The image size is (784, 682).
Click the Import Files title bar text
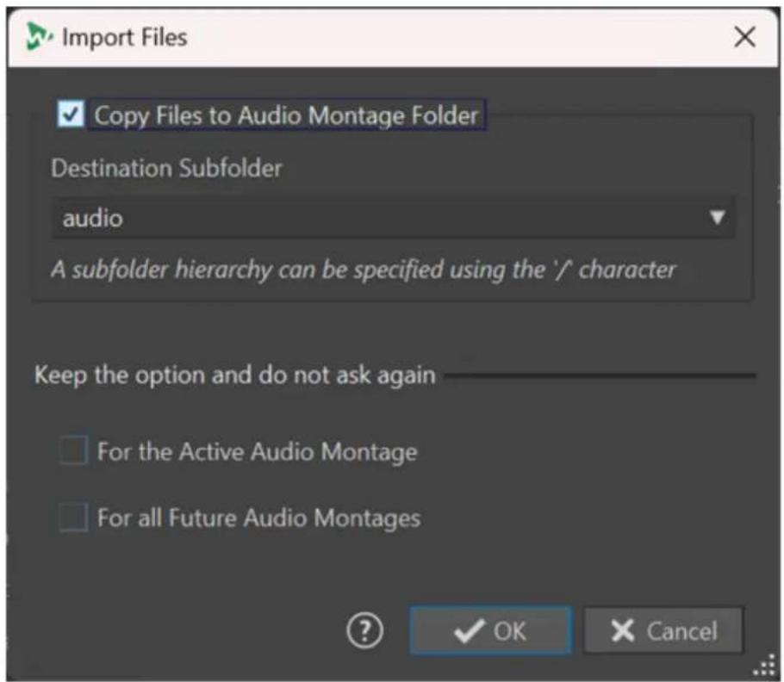pyautogui.click(x=125, y=38)
